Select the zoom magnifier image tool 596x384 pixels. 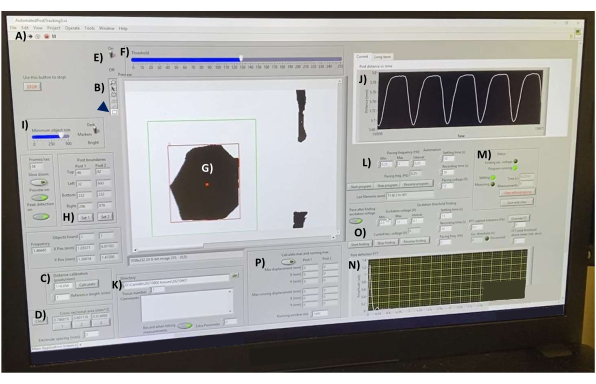coord(113,83)
